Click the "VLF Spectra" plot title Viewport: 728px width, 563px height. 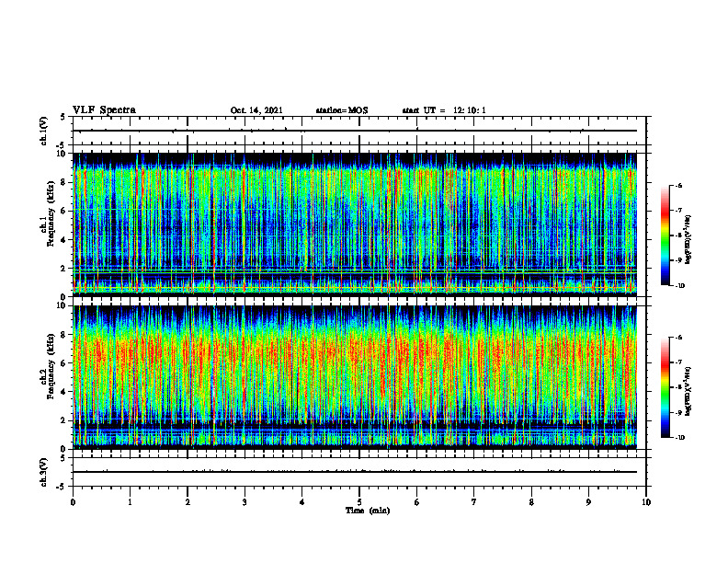tap(104, 110)
